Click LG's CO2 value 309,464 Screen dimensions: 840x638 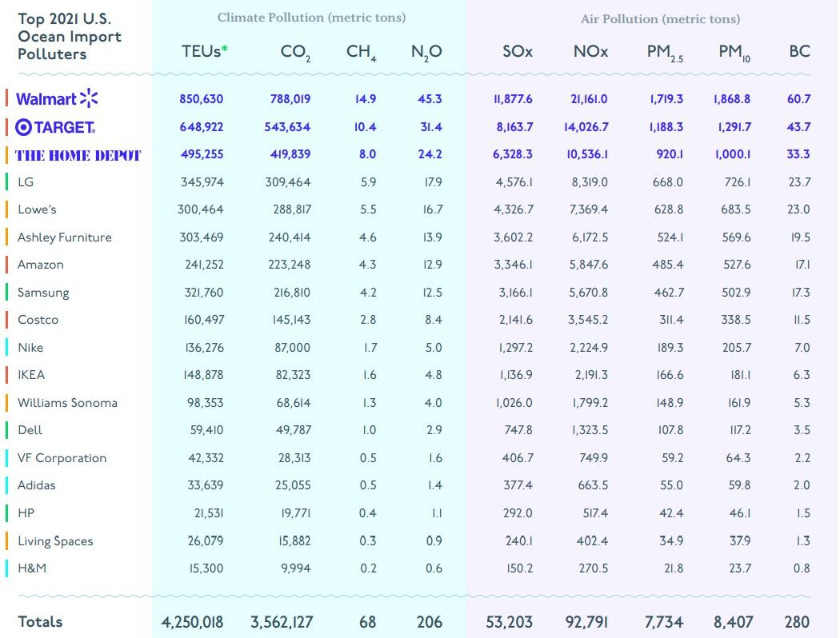coord(288,182)
